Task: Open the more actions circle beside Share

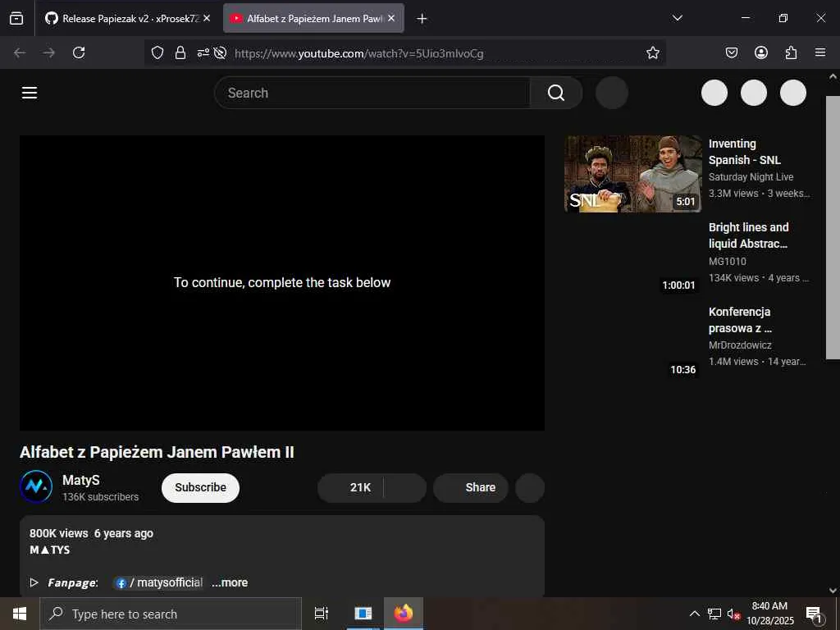Action: click(x=530, y=487)
